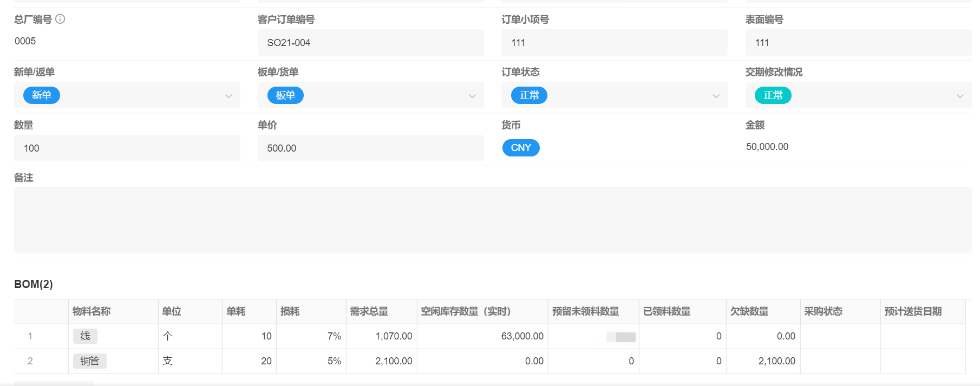Click info icon beside 总厂编号

(60, 19)
